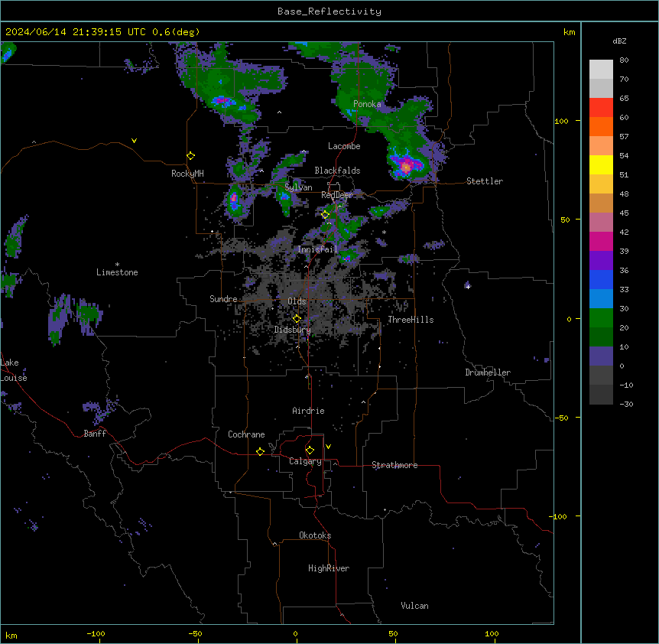Click the Vulcan city label
659x644 pixels.
pyautogui.click(x=414, y=606)
